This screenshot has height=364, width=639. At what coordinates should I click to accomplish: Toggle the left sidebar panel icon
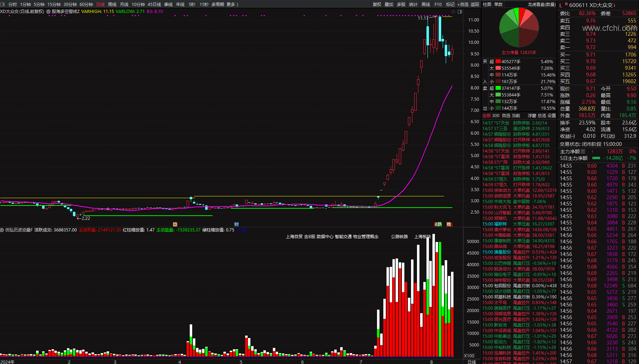pos(2,4)
